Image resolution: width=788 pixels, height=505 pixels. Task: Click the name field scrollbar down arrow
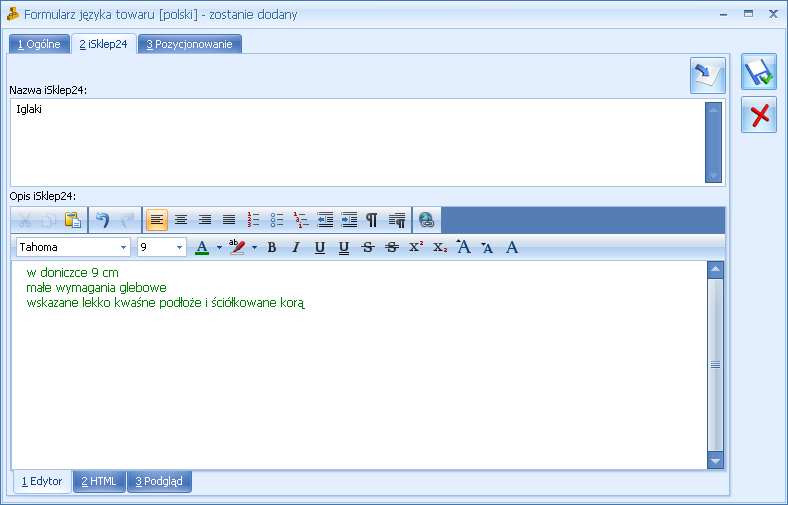point(713,176)
